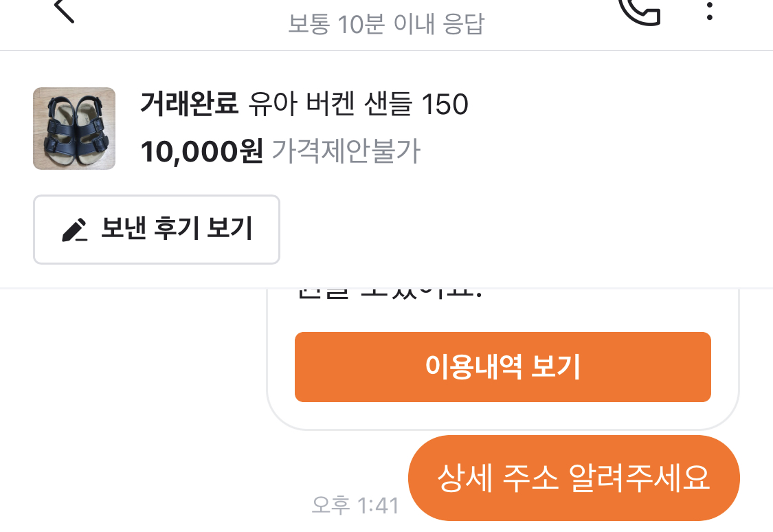Click the 거래완료 status label
This screenshot has height=532, width=773.
(x=189, y=104)
